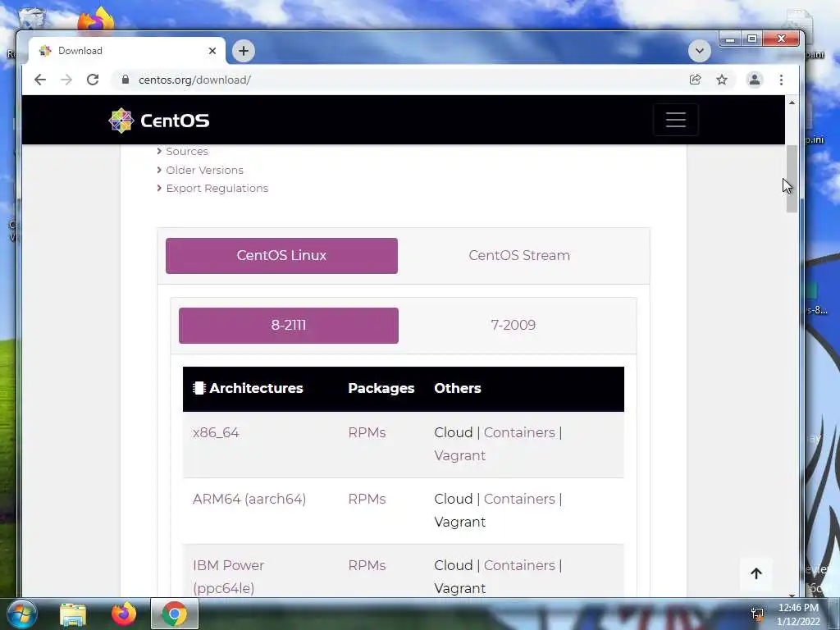840x630 pixels.
Task: Open Vagrant link in x86_64 row
Action: point(459,456)
